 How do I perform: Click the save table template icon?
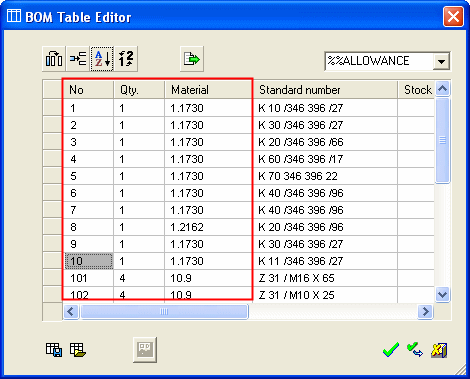point(54,350)
